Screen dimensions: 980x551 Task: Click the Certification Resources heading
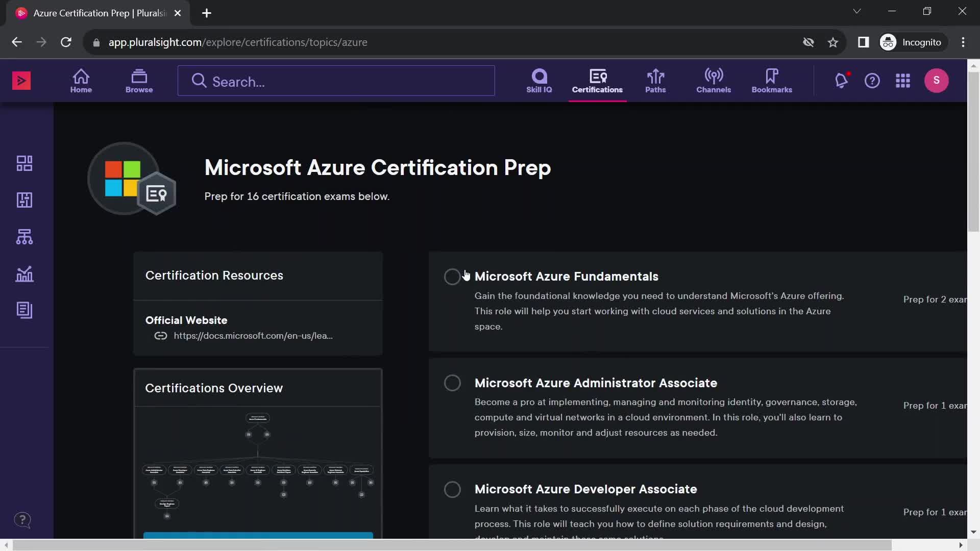click(x=214, y=275)
